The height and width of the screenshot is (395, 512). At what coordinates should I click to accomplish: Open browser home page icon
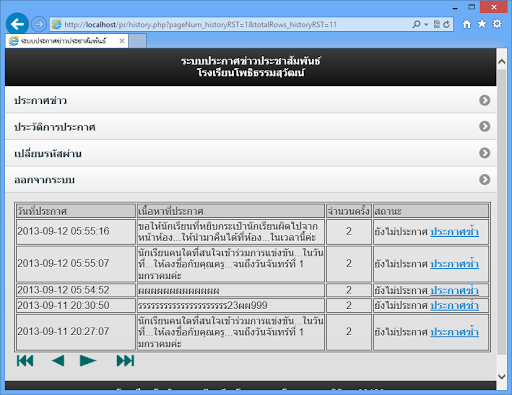(x=467, y=24)
